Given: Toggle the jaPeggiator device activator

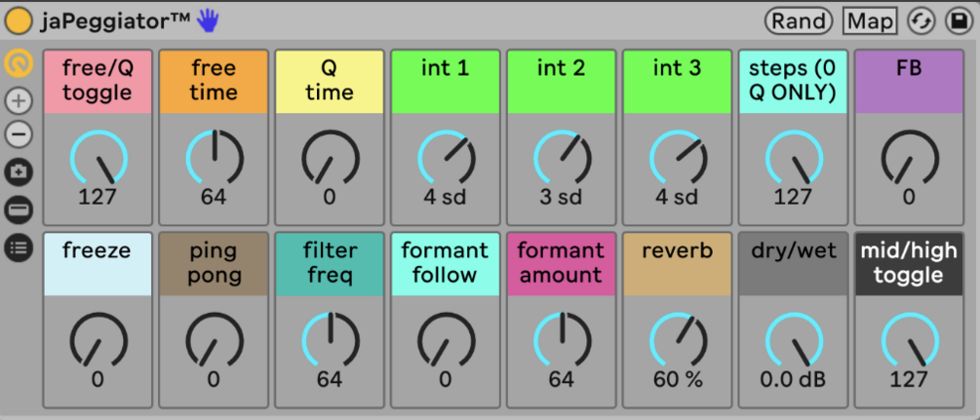Looking at the screenshot, I should pos(19,21).
